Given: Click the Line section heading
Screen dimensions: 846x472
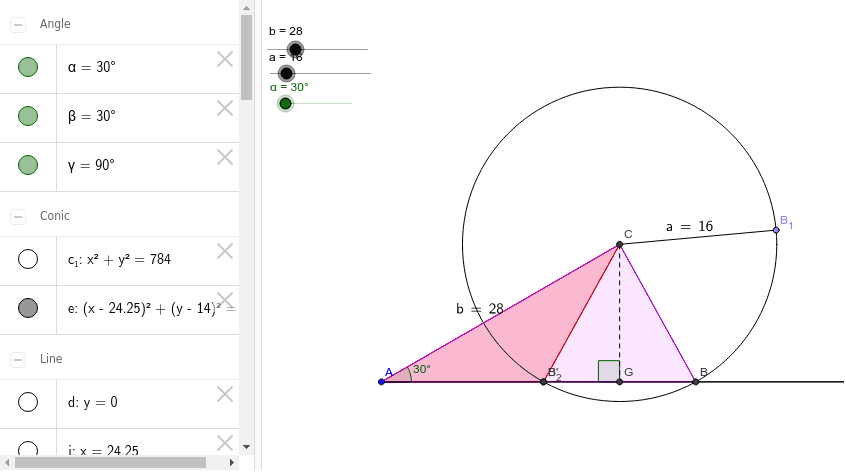Looking at the screenshot, I should point(51,359).
